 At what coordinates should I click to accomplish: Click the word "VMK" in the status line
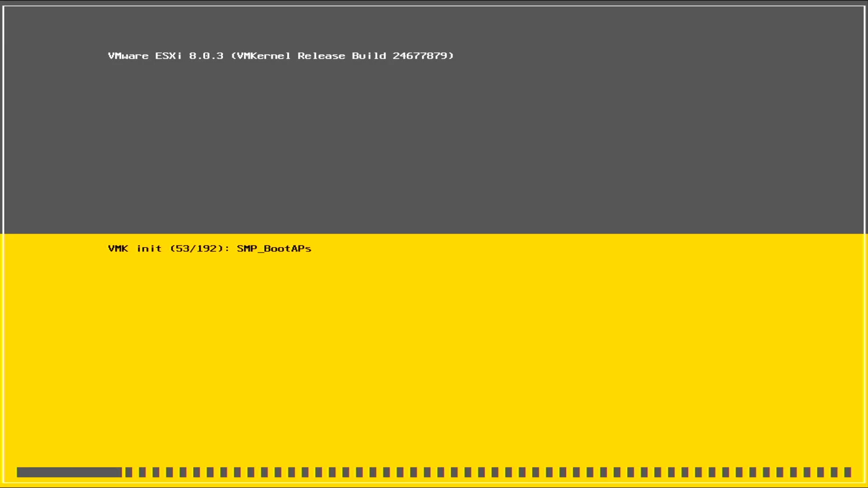[118, 249]
